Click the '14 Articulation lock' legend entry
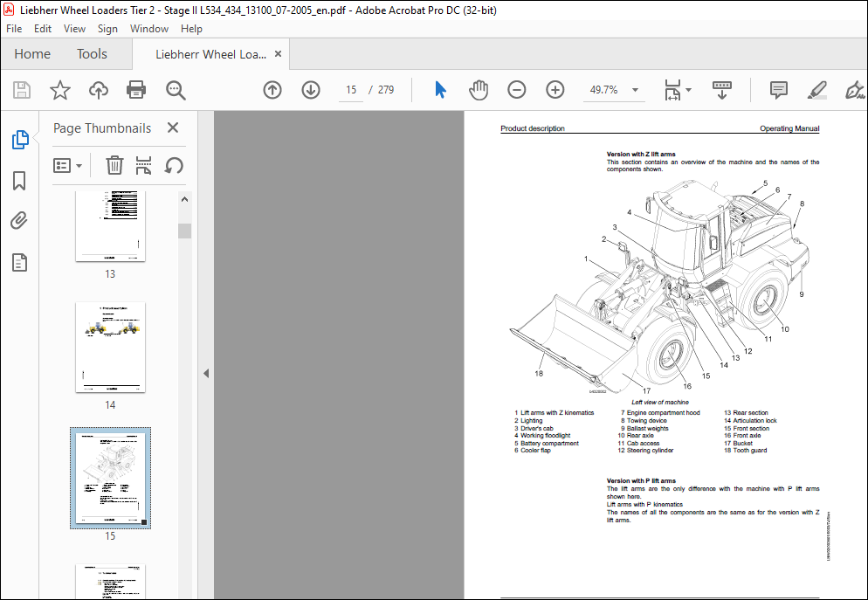 point(751,421)
